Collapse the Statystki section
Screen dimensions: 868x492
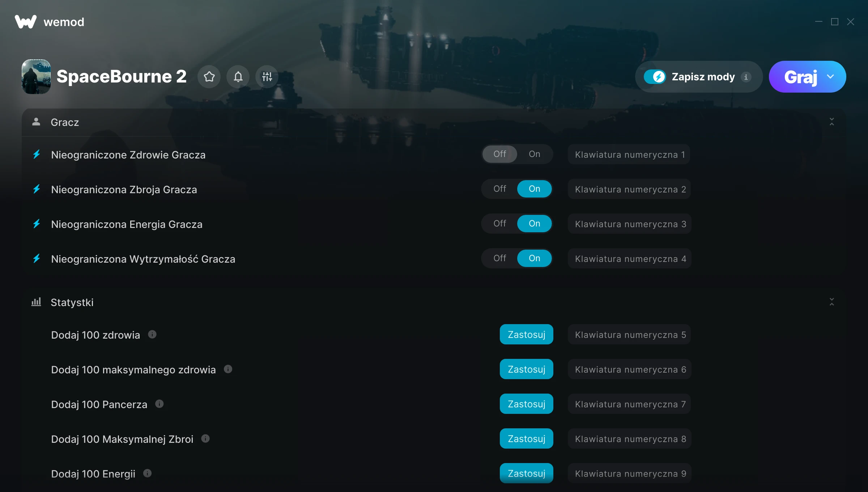pos(832,302)
